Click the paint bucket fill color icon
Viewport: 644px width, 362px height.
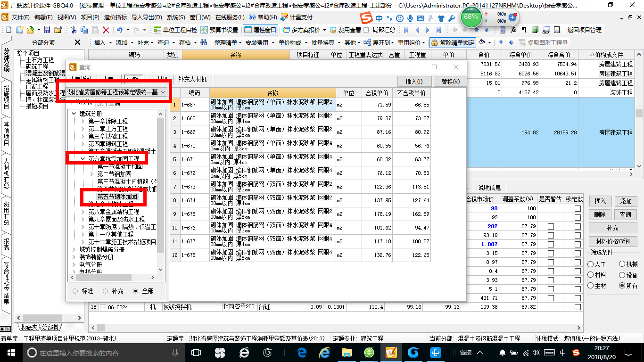pos(482,42)
